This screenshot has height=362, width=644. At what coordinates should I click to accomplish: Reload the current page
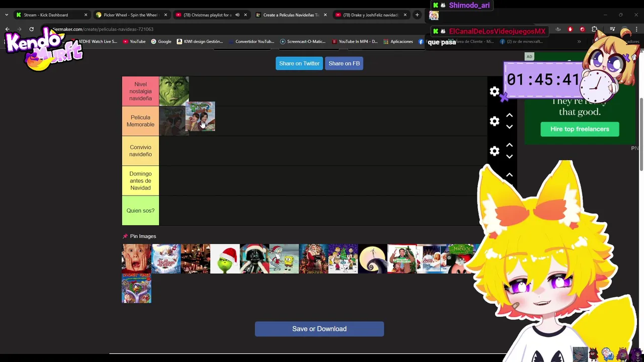point(31,29)
